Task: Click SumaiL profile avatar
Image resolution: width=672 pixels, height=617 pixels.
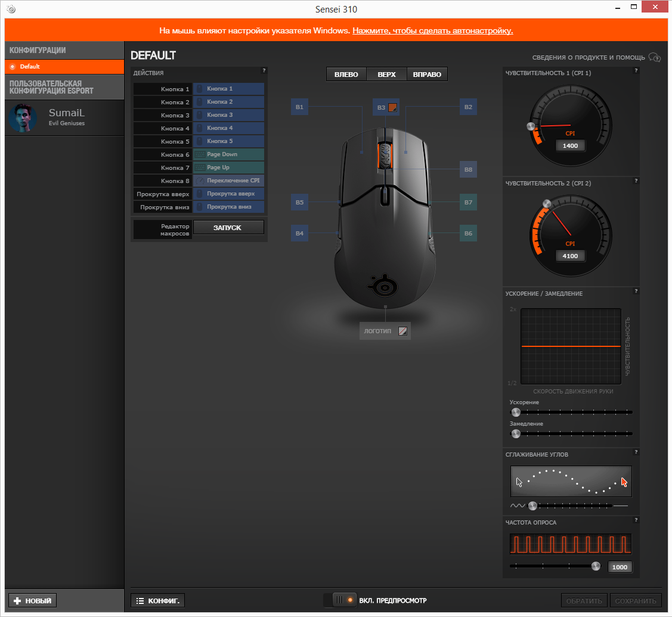Action: tap(22, 118)
